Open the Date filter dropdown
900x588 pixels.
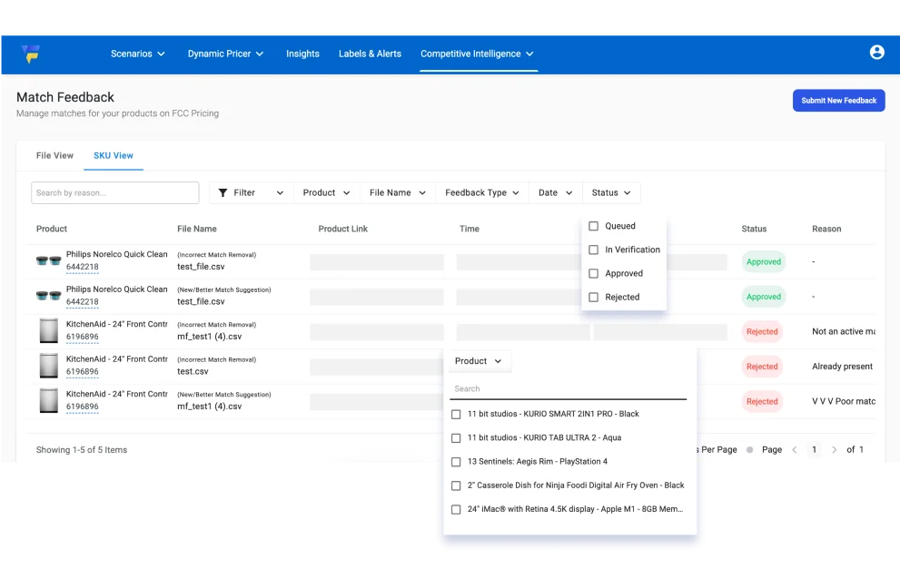[556, 193]
